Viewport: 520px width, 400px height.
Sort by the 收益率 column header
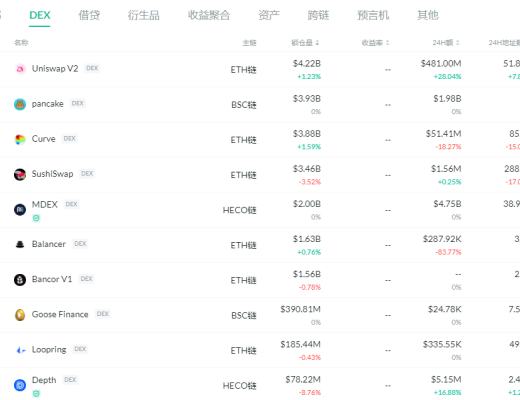click(375, 43)
